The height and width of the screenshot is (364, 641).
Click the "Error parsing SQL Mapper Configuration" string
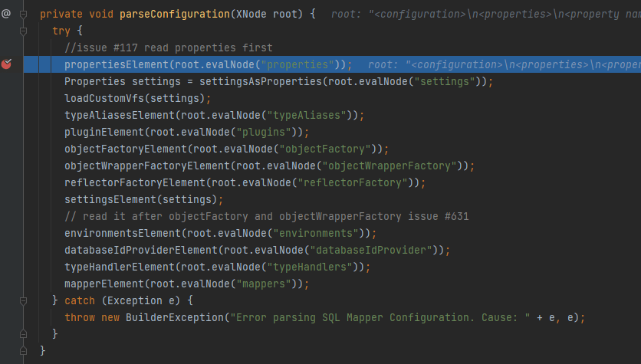[380, 317]
